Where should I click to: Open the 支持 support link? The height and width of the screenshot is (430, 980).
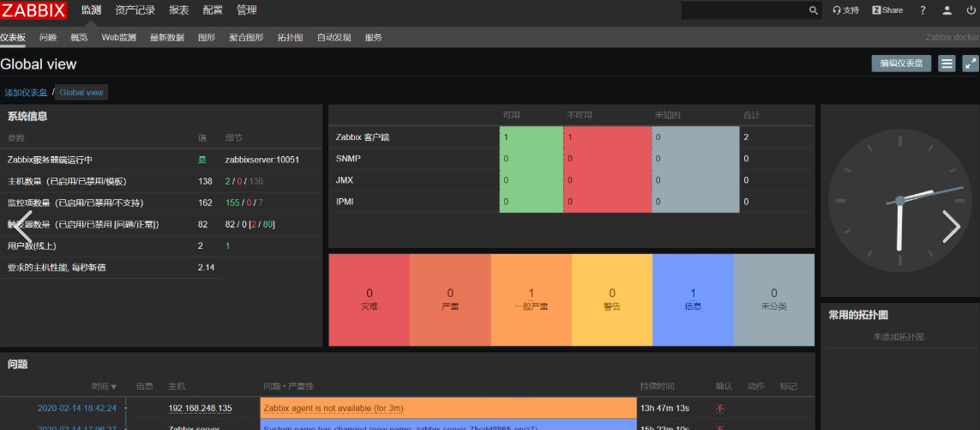coord(845,10)
